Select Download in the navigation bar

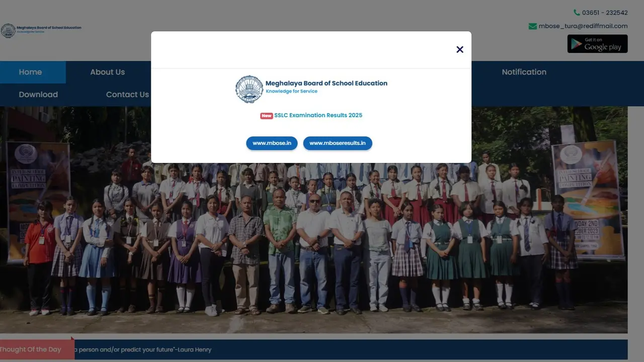coord(38,95)
